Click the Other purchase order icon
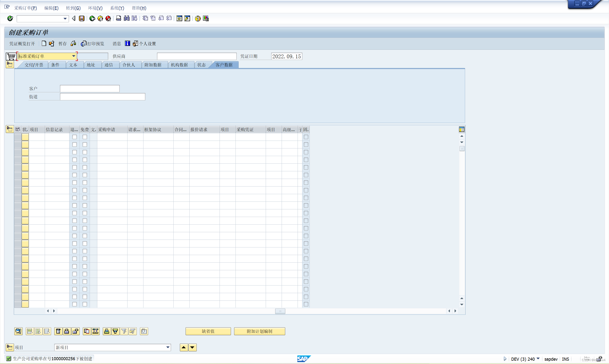The width and height of the screenshot is (609, 364). coord(52,43)
